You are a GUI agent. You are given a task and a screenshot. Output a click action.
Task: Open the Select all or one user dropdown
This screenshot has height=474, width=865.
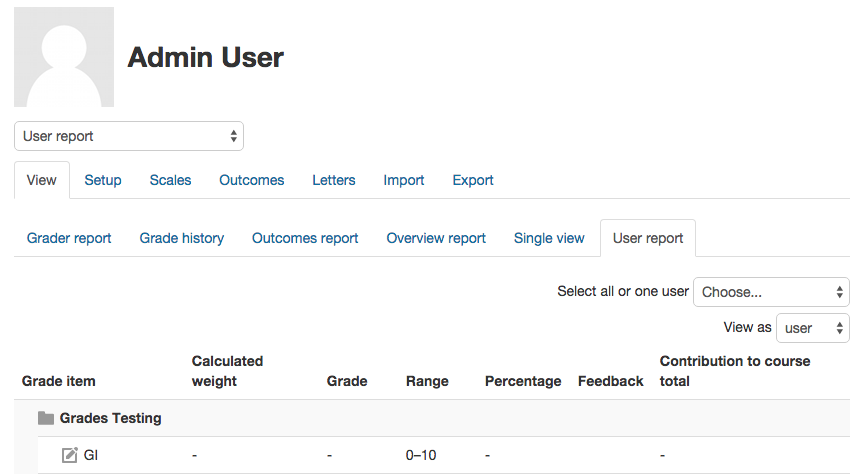coord(771,292)
